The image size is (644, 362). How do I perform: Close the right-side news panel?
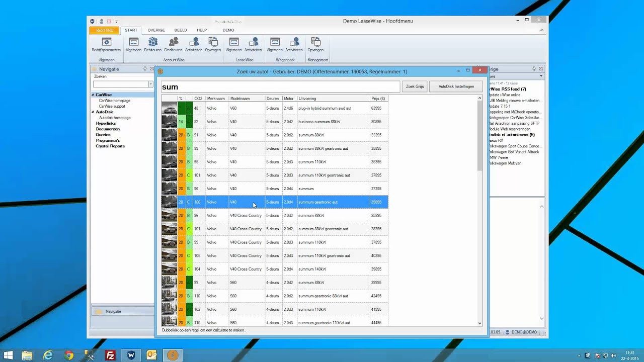click(541, 69)
